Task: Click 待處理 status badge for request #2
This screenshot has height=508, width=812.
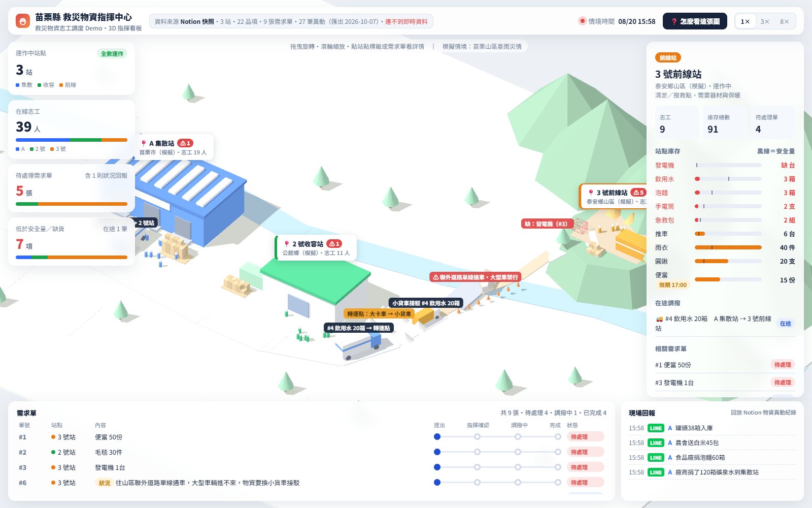Action: click(586, 452)
